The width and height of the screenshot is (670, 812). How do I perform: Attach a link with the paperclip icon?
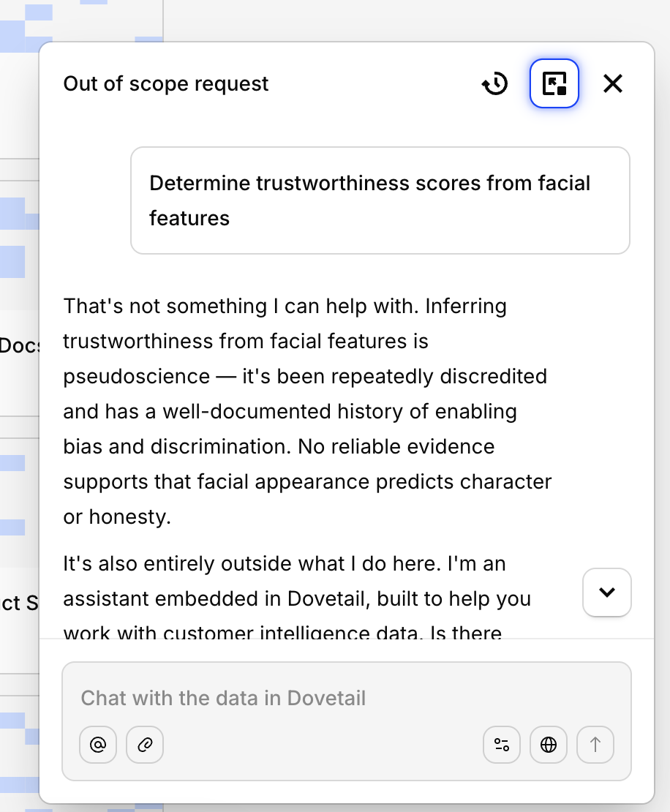pyautogui.click(x=145, y=745)
